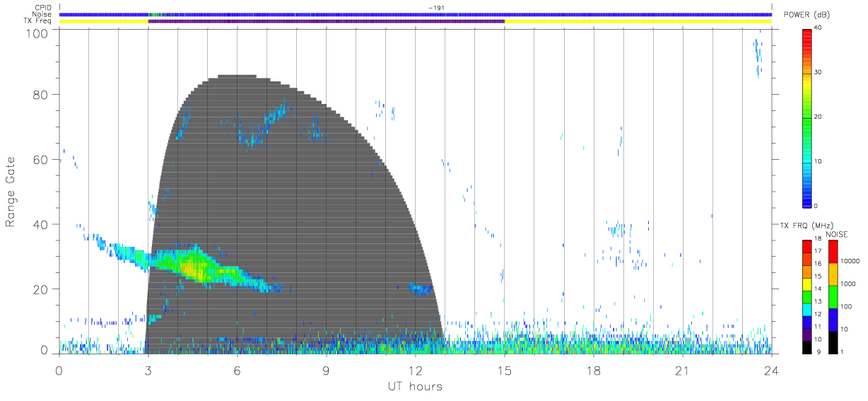The height and width of the screenshot is (401, 868).
Task: Select the 9 tick on UT hours axis
Action: click(x=327, y=371)
